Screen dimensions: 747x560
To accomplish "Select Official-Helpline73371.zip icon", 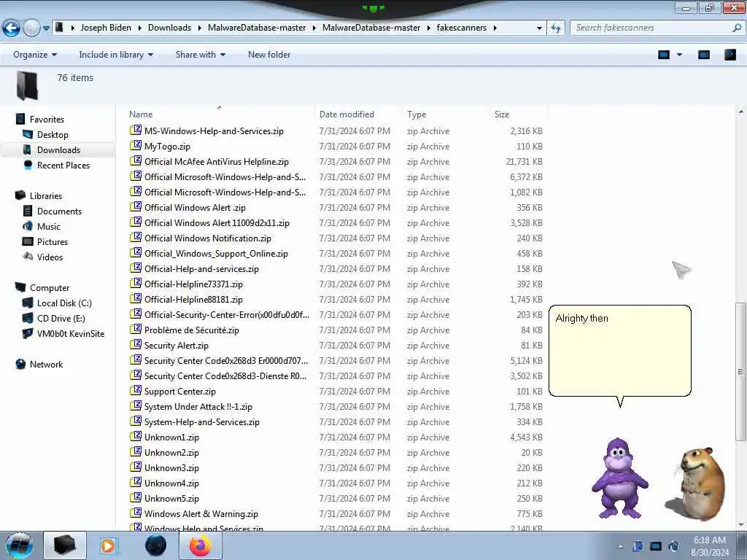I will point(136,283).
